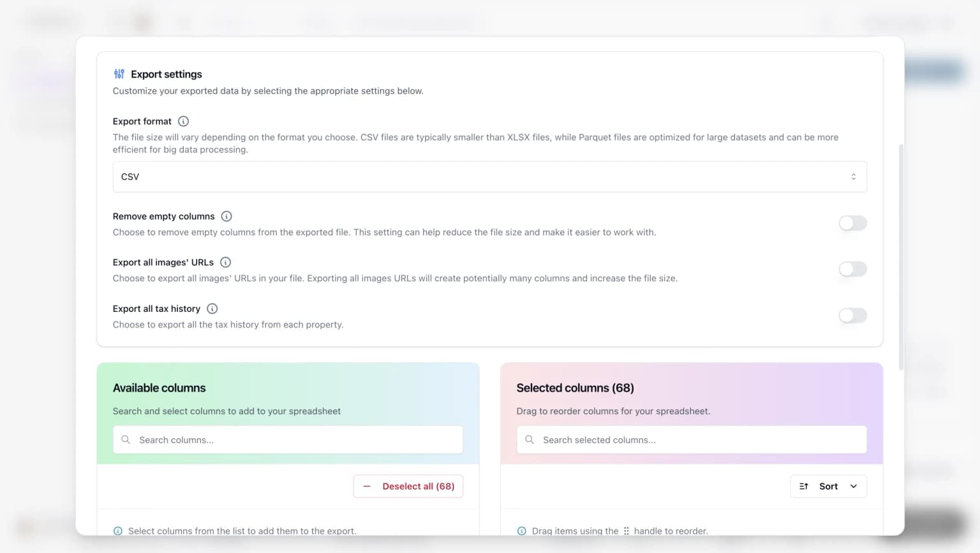Viewport: 980px width, 553px height.
Task: Click the Selected columns (68) heading
Action: tap(575, 388)
